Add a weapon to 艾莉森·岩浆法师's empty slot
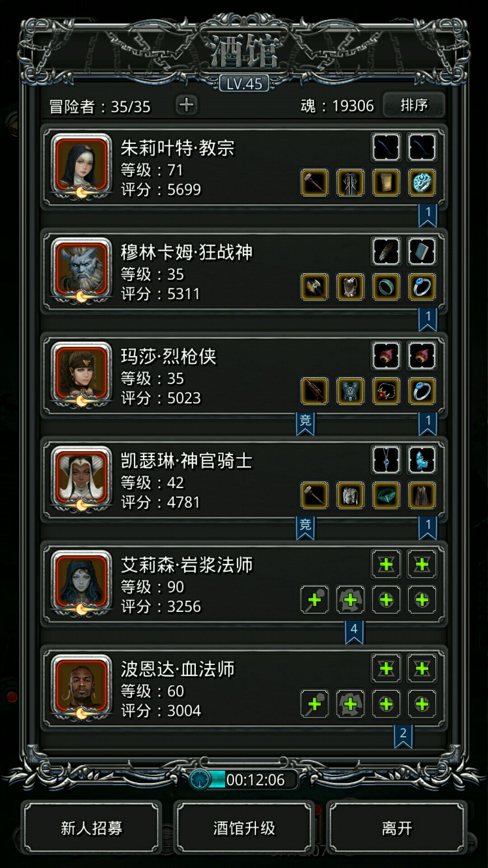 [x=314, y=599]
